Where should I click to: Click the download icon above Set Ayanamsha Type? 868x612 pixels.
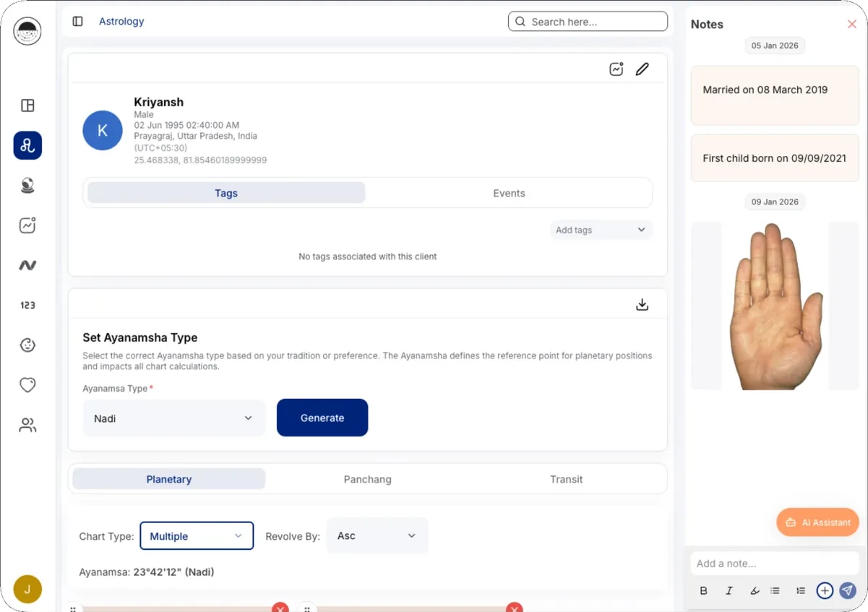coord(642,305)
